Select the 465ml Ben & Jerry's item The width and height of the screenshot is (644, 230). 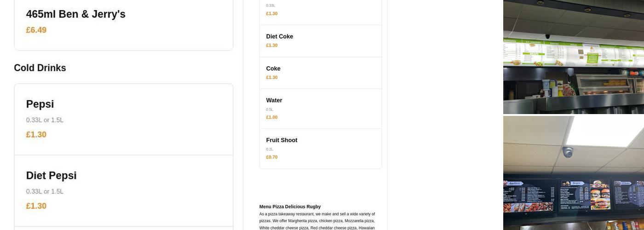click(x=76, y=14)
